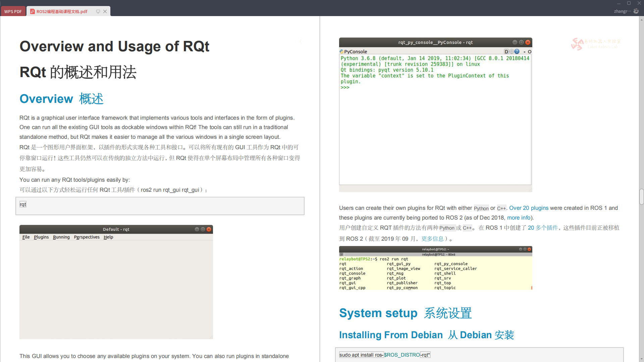Maximize the WPS PDF window
Image resolution: width=644 pixels, height=362 pixels.
(629, 3)
